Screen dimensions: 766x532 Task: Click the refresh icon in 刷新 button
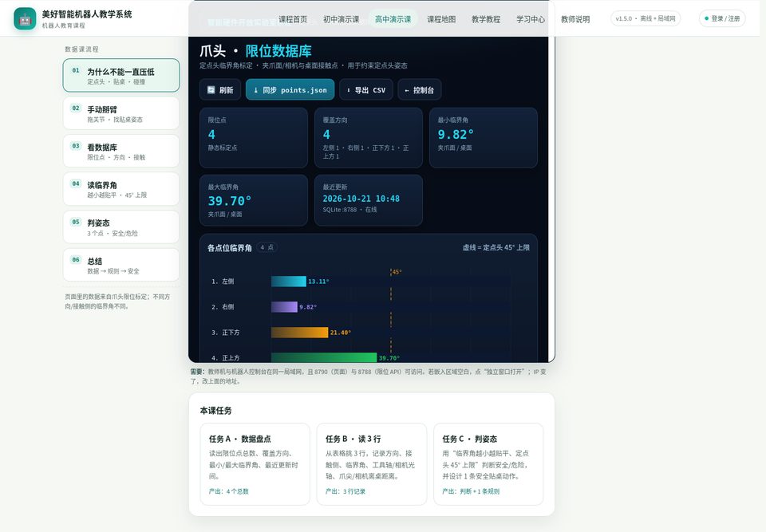tap(211, 90)
